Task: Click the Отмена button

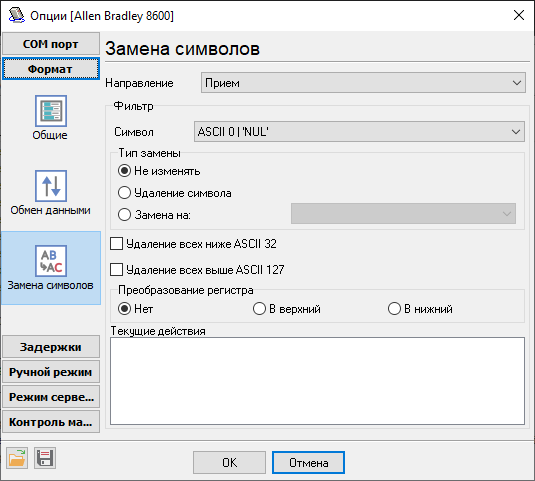Action: point(308,463)
